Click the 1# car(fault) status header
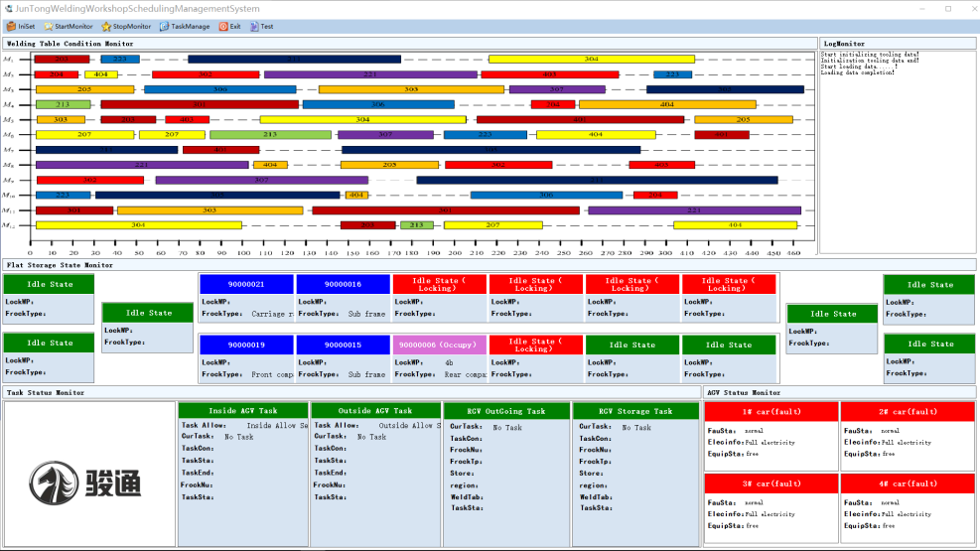980x551 pixels. click(x=770, y=411)
